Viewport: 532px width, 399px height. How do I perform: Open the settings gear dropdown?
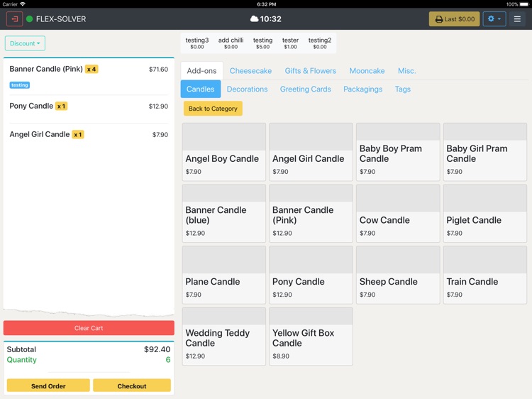[494, 19]
